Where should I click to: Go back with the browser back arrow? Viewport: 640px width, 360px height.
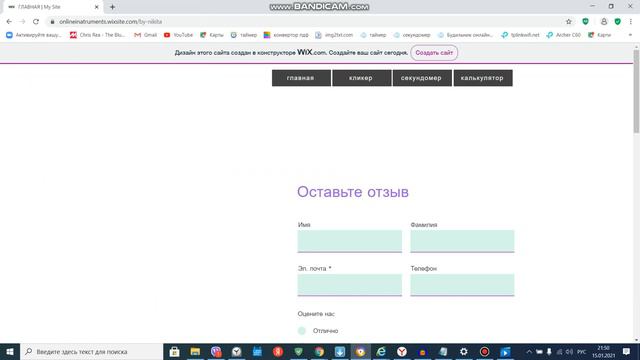pyautogui.click(x=9, y=22)
